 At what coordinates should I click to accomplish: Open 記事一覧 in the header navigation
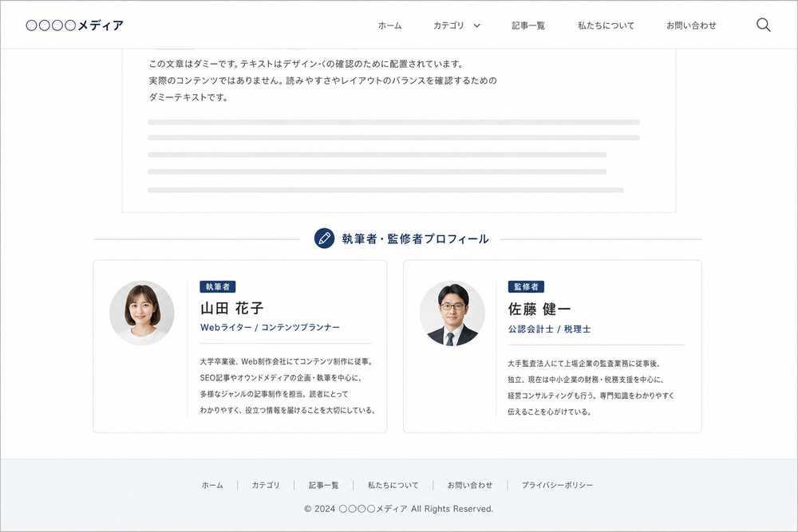point(528,26)
